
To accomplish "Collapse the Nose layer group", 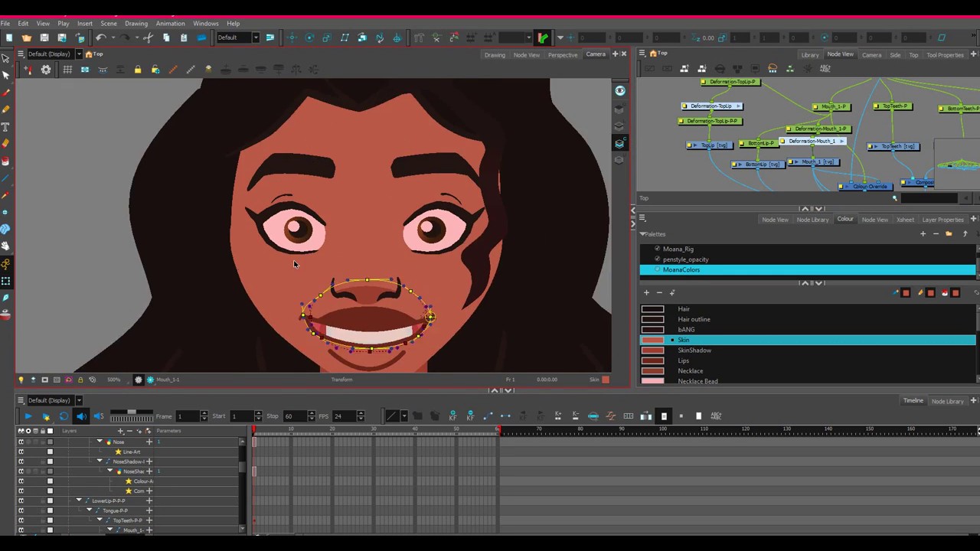I will 99,442.
